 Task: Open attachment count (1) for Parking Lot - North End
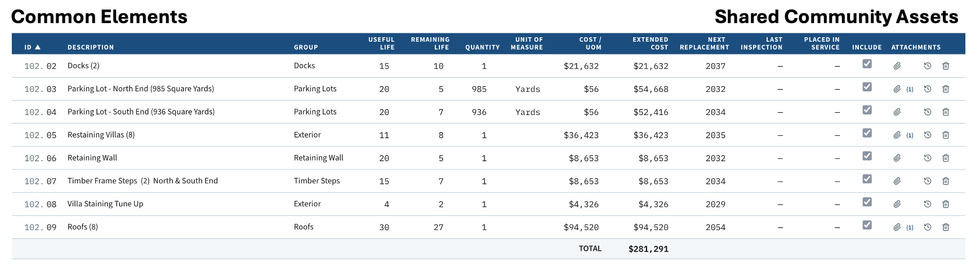[910, 90]
